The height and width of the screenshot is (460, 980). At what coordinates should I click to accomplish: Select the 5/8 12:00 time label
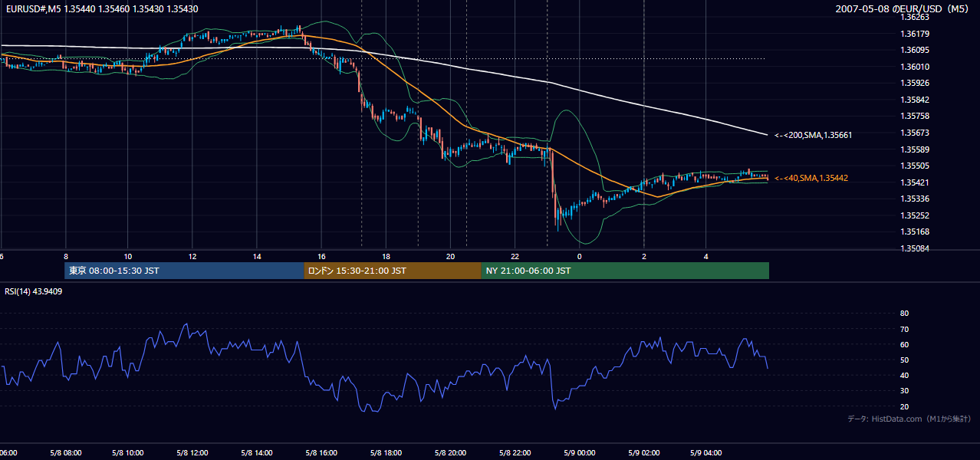(192, 453)
